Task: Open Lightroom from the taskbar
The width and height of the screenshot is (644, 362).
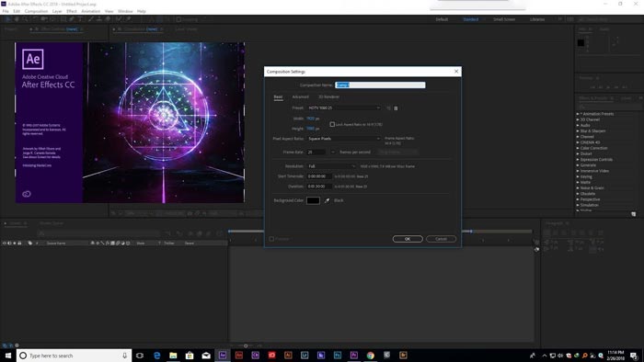Action: tap(305, 356)
